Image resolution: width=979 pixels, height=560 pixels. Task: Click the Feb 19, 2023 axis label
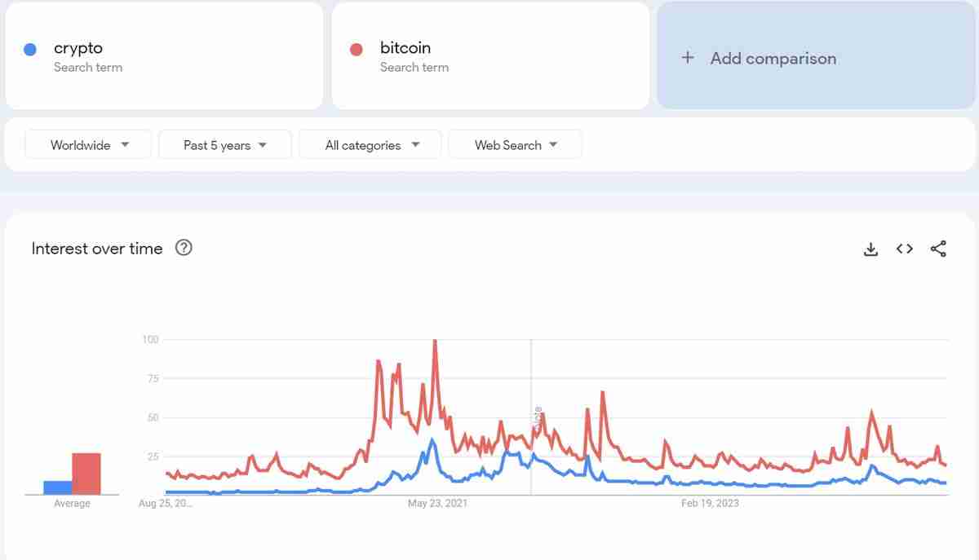(710, 503)
